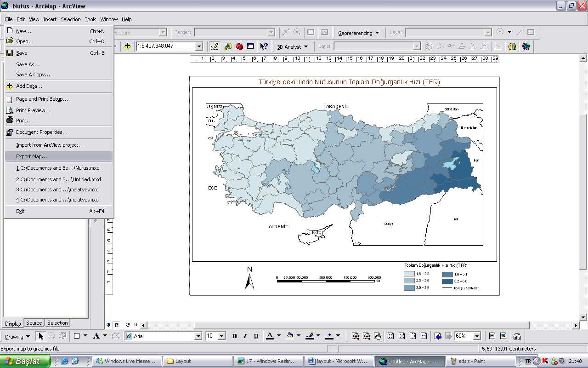Launch the ArcGlobe icon in 3D Analyst
Image resolution: width=588 pixels, height=368 pixels.
(x=526, y=46)
